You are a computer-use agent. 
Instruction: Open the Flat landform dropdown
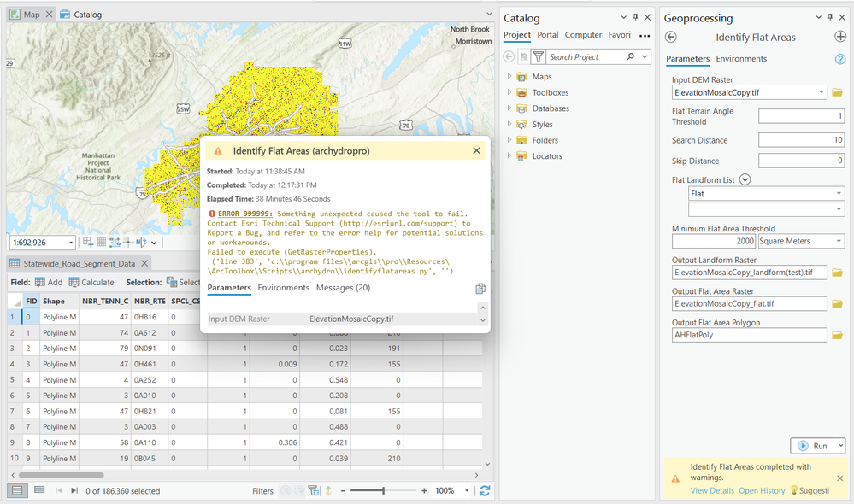point(839,193)
